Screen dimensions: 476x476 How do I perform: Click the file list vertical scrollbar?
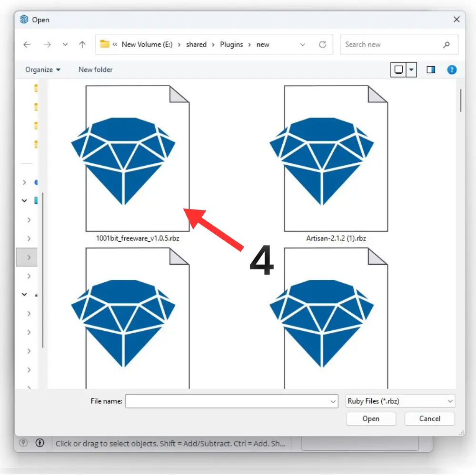click(x=460, y=100)
